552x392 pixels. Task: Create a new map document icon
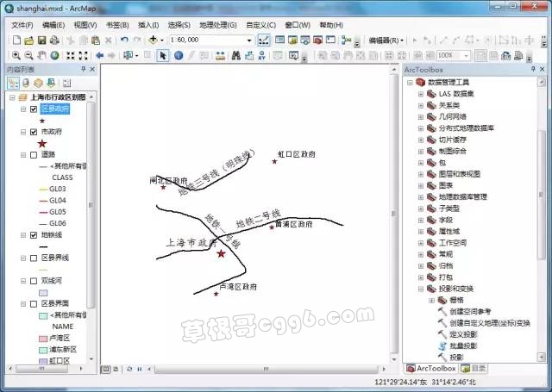pyautogui.click(x=16, y=40)
